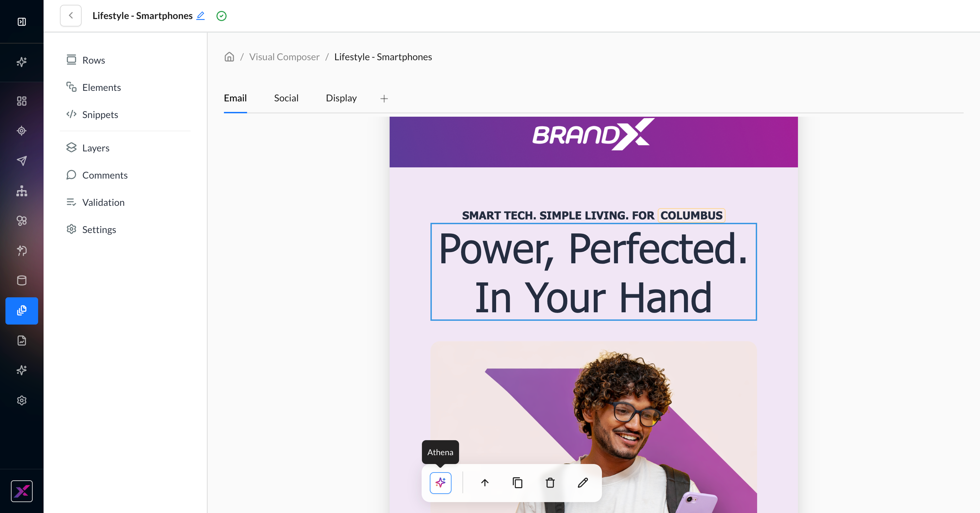
Task: Open the gear settings icon in dark sidebar
Action: [x=22, y=400]
